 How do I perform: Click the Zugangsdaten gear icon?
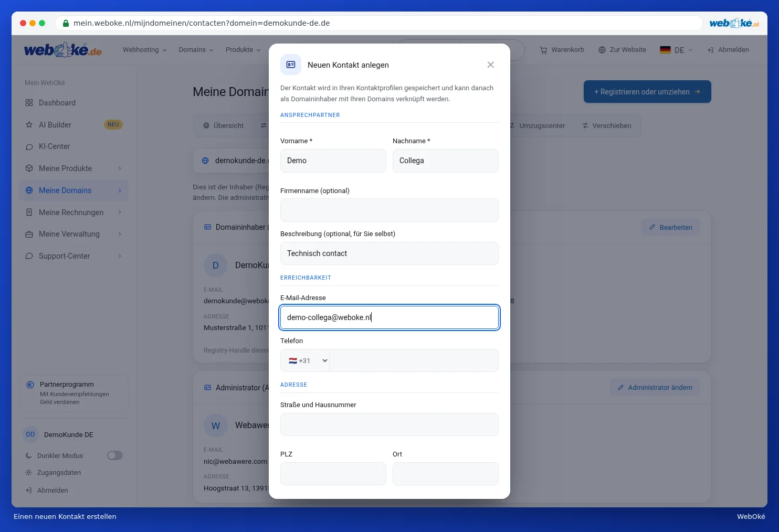tap(29, 473)
